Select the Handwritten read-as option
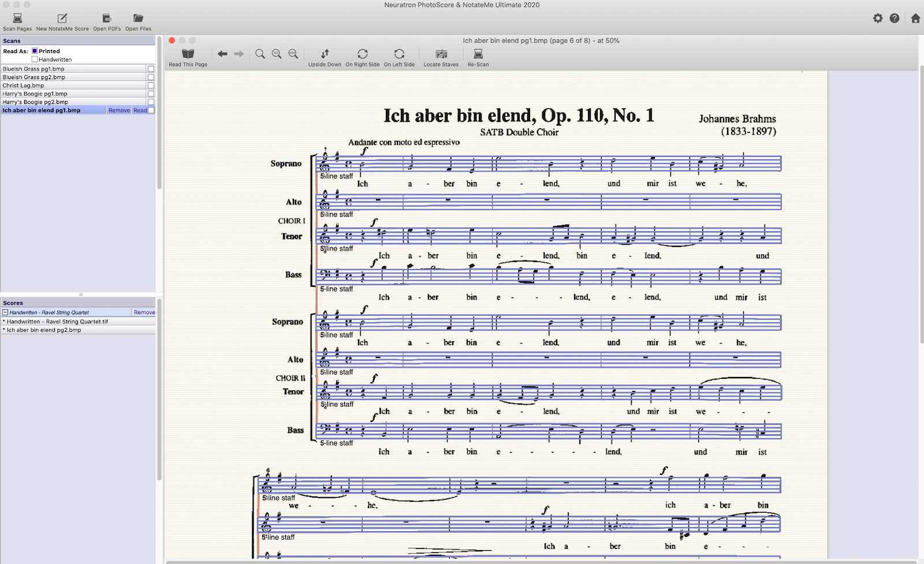Image resolution: width=924 pixels, height=564 pixels. (x=35, y=59)
